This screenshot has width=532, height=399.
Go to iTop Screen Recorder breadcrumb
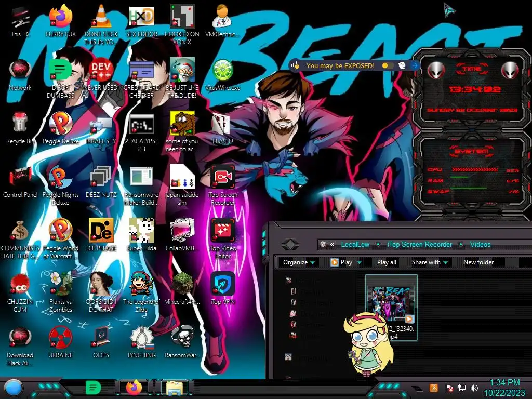[x=419, y=244]
